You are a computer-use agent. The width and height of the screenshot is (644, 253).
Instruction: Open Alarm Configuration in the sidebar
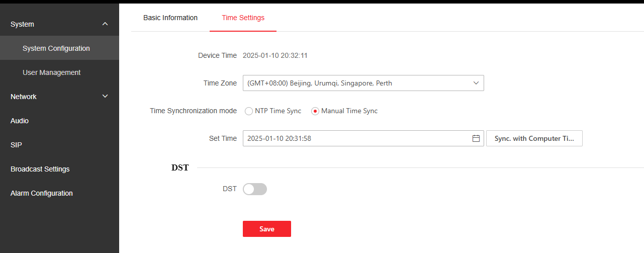[42, 193]
